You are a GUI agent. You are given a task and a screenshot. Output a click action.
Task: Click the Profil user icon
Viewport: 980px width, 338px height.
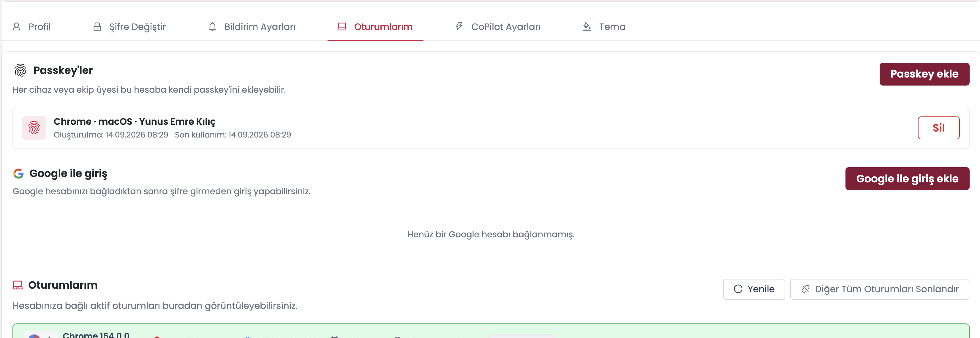[16, 27]
